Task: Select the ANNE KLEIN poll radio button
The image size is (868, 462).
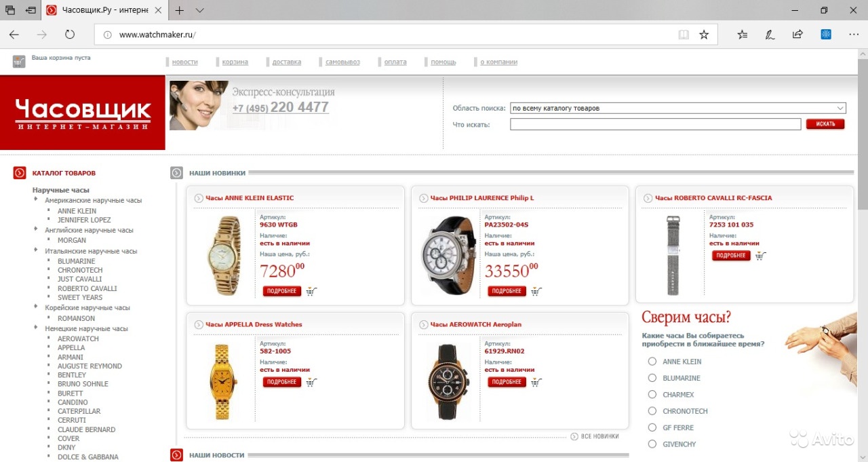Action: pyautogui.click(x=652, y=362)
